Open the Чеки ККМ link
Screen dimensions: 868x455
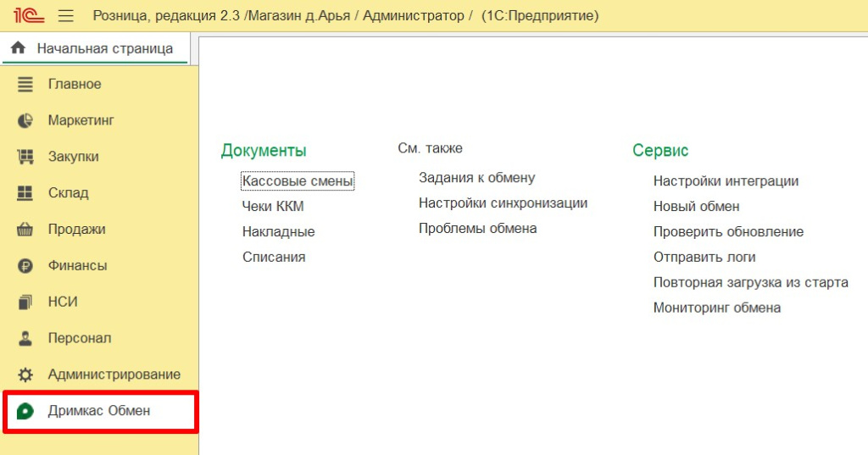pos(273,206)
